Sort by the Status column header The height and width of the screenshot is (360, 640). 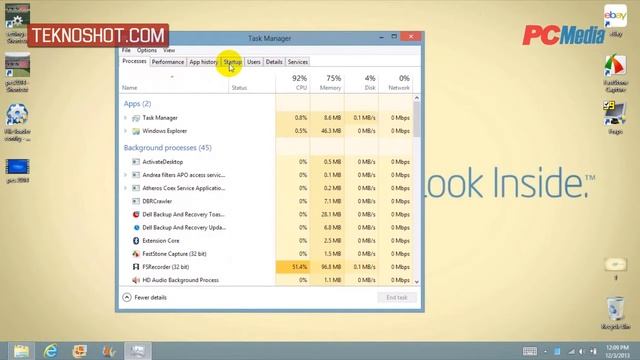[239, 88]
